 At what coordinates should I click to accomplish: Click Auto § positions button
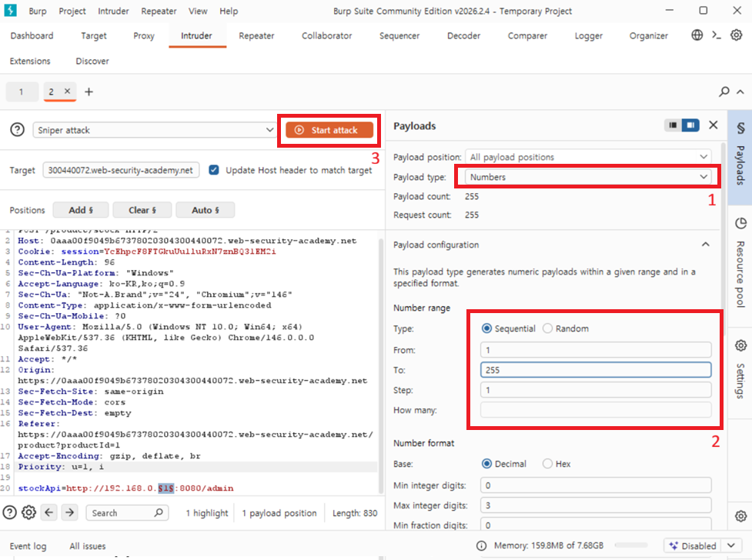pyautogui.click(x=206, y=210)
